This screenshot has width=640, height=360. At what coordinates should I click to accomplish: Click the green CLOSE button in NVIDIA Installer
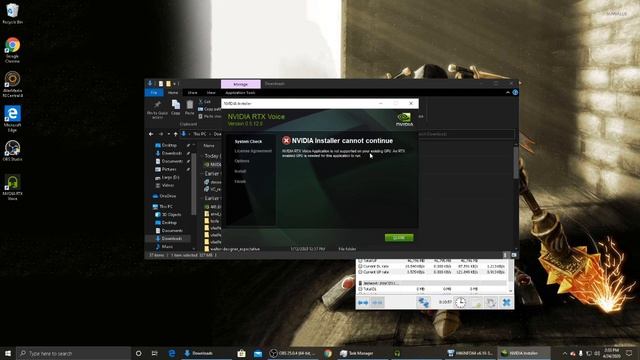399,238
